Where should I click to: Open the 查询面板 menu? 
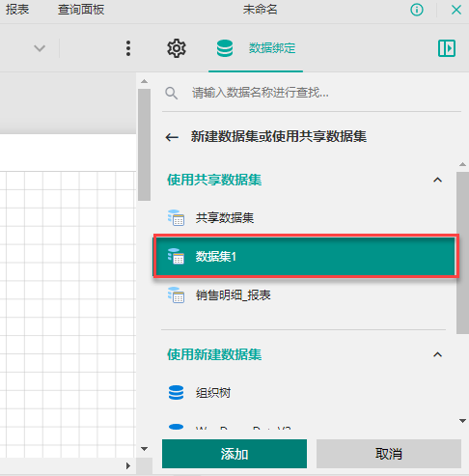tap(81, 10)
